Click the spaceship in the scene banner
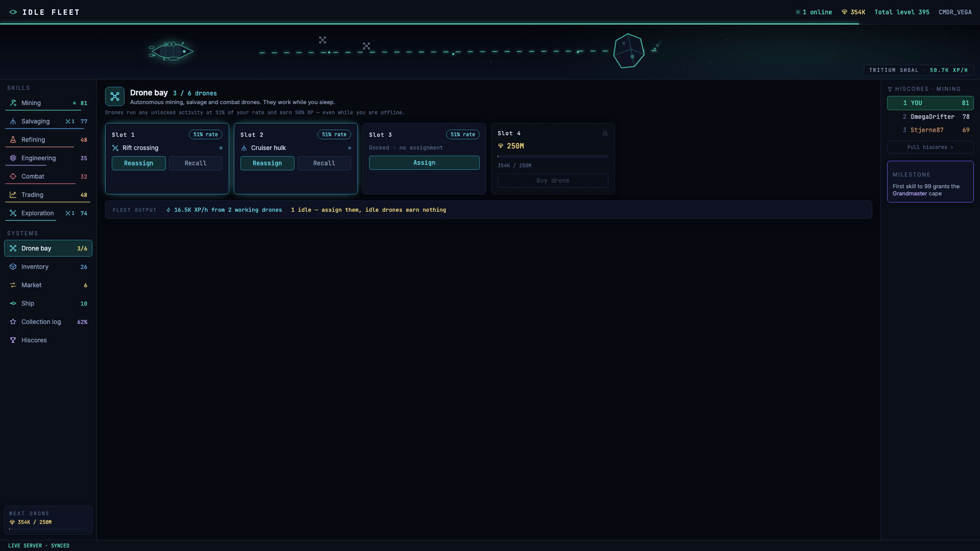The image size is (980, 551). (171, 51)
